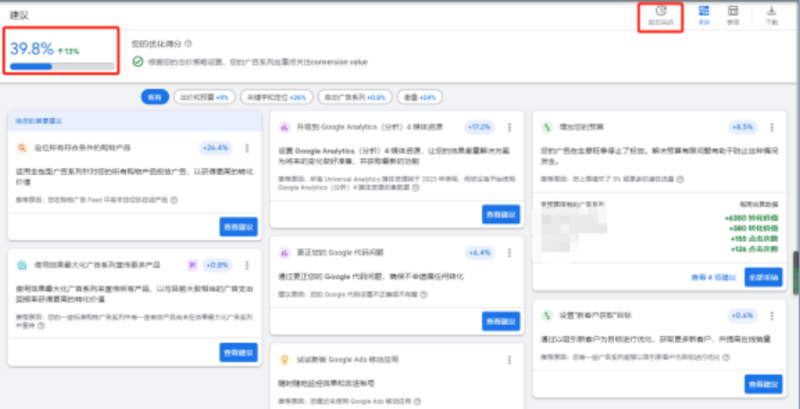This screenshot has width=800, height=409.
Task: Open three-dot menu on +6.4% card
Action: click(509, 252)
